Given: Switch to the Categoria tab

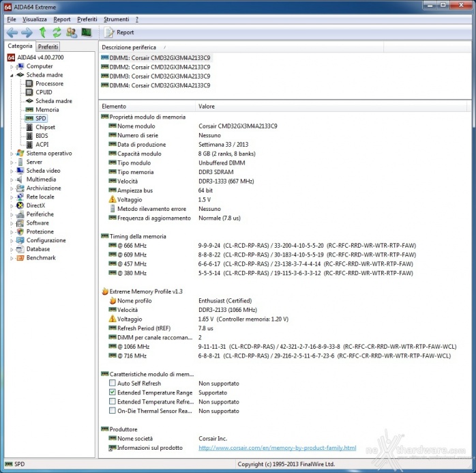Looking at the screenshot, I should click(20, 46).
